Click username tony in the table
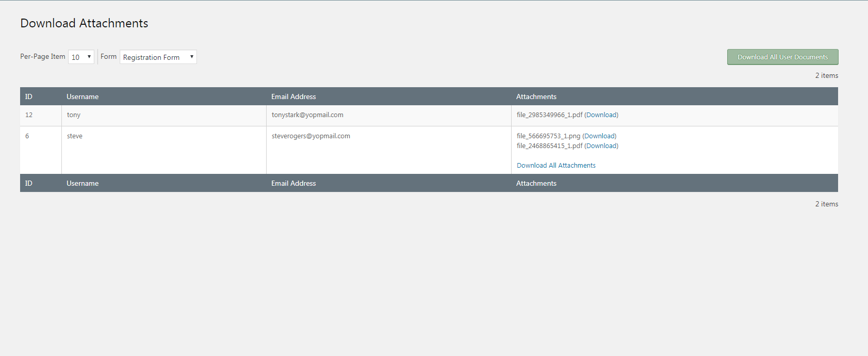 click(74, 115)
